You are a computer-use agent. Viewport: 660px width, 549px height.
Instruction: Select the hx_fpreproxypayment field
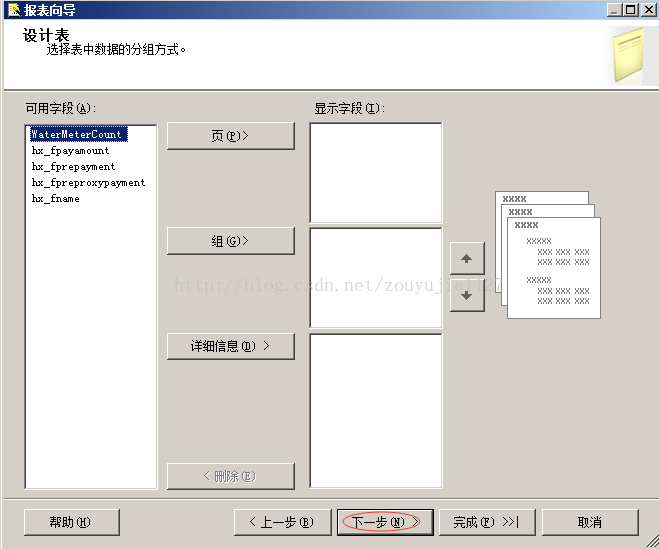(88, 182)
